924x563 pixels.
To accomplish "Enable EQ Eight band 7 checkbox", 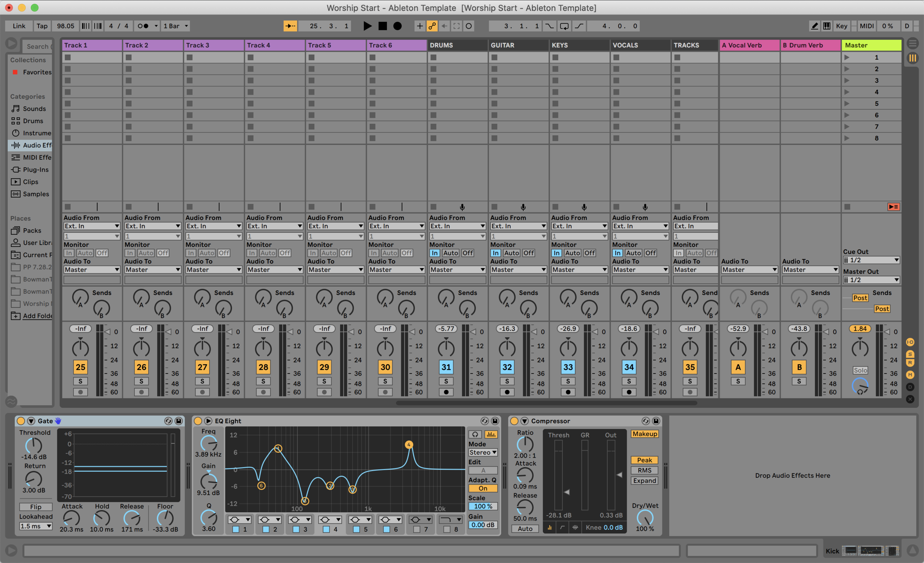I will pos(417,529).
